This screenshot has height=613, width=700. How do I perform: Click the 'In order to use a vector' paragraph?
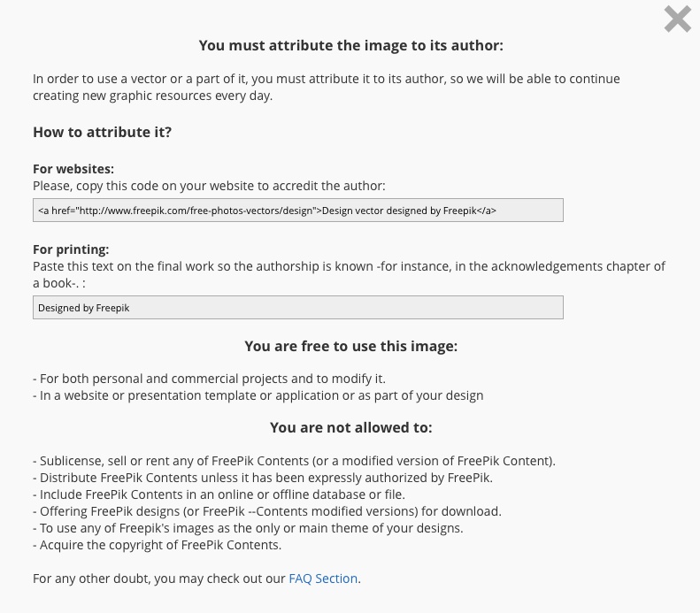[327, 87]
